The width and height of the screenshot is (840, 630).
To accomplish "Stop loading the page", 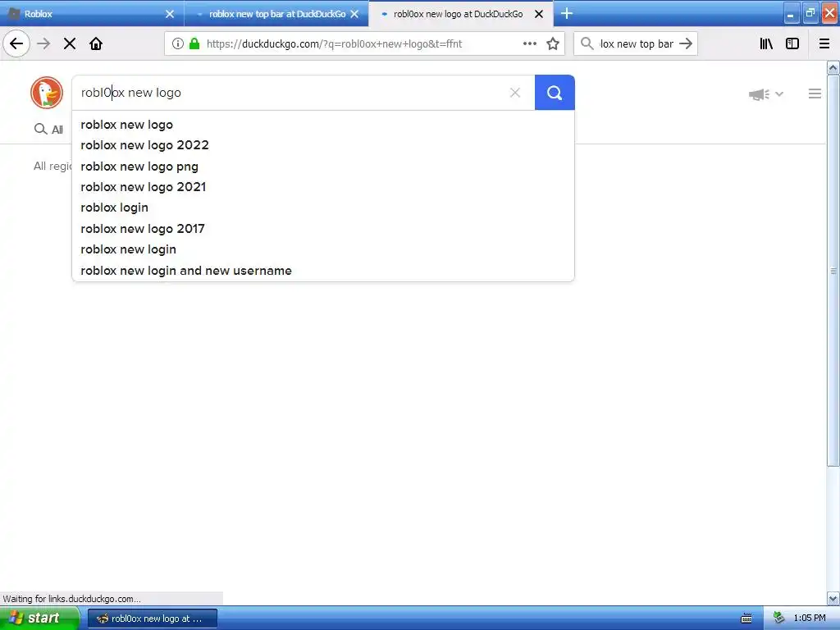I will click(70, 43).
